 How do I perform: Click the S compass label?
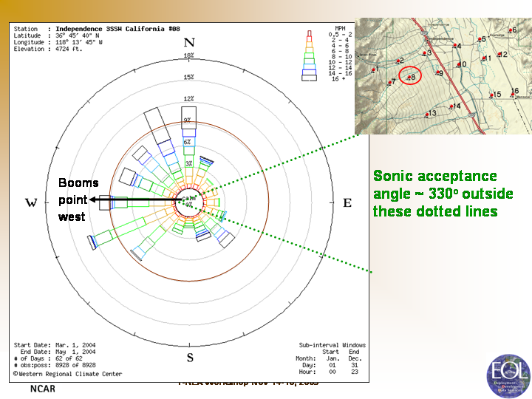[190, 358]
